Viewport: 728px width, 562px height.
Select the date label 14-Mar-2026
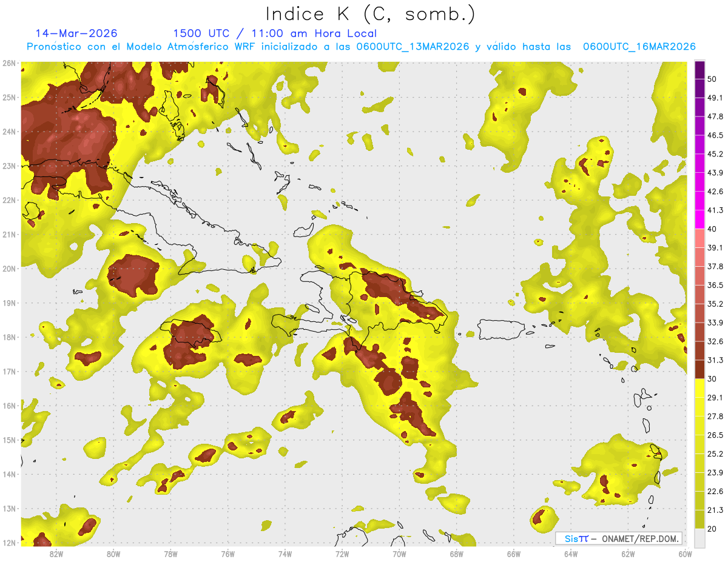coord(76,33)
